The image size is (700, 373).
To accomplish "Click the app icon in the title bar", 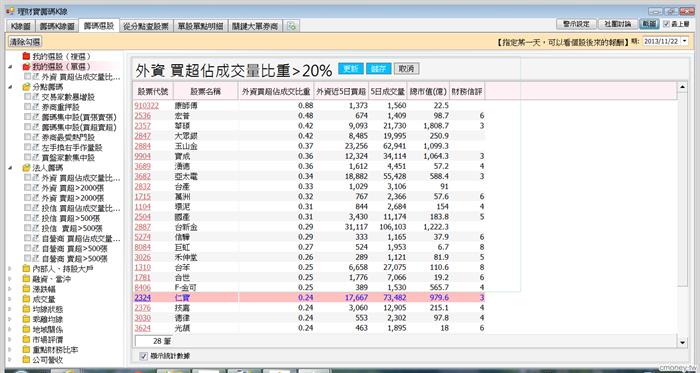I will pos(10,11).
